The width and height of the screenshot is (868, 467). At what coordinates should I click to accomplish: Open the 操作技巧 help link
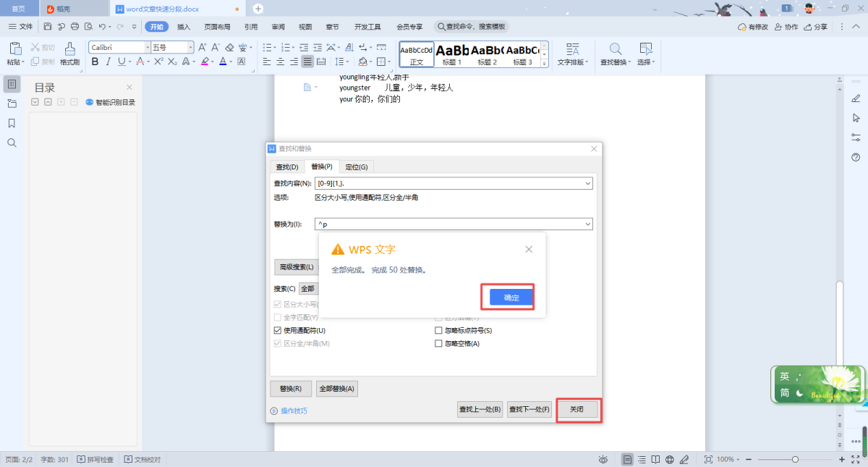point(293,411)
